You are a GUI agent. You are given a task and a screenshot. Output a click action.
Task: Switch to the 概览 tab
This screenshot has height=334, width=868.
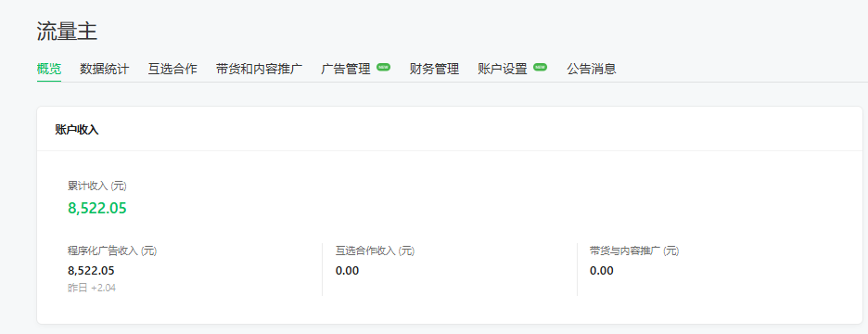click(49, 70)
